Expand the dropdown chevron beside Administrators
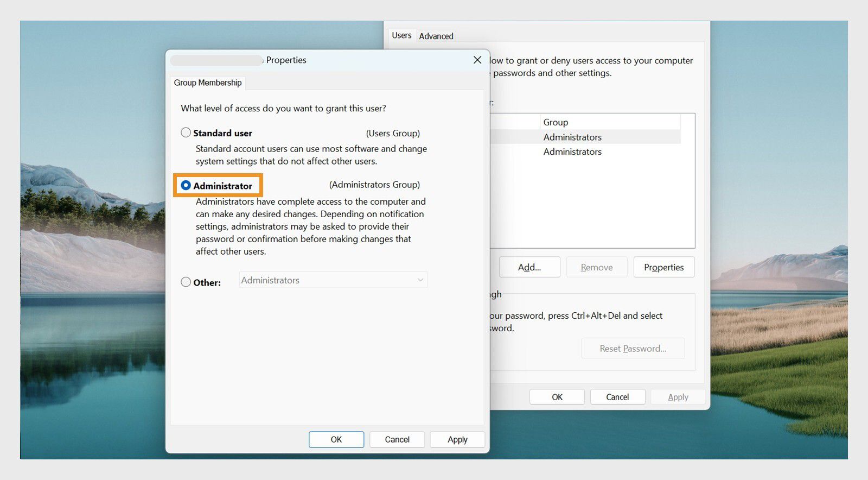The width and height of the screenshot is (868, 480). 420,280
